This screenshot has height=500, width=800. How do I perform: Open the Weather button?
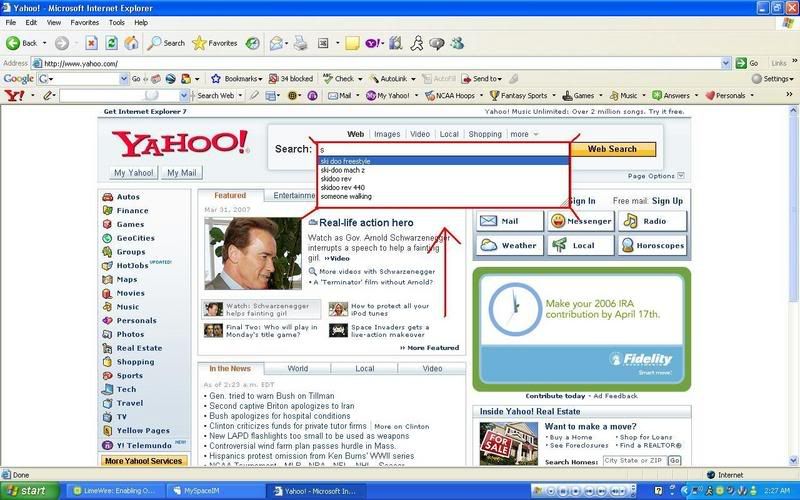pos(510,245)
